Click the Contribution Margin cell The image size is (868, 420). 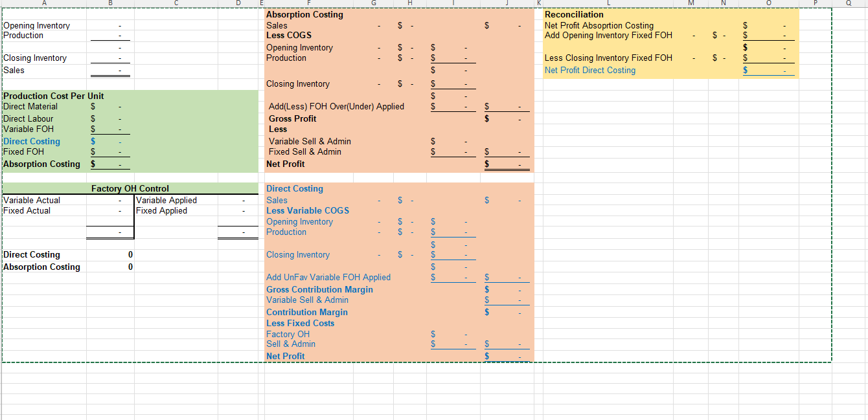306,312
